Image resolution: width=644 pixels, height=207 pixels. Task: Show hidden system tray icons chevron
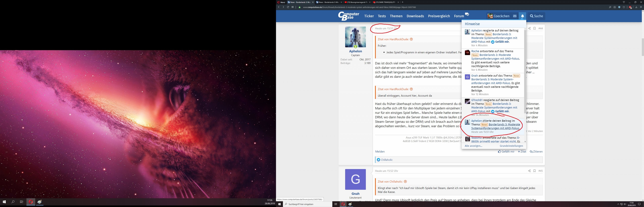click(618, 204)
